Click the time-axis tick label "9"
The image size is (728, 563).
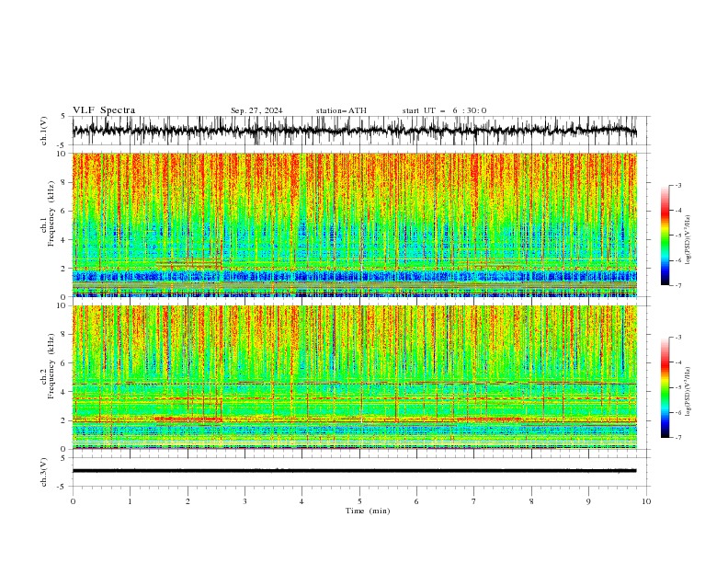click(x=588, y=501)
